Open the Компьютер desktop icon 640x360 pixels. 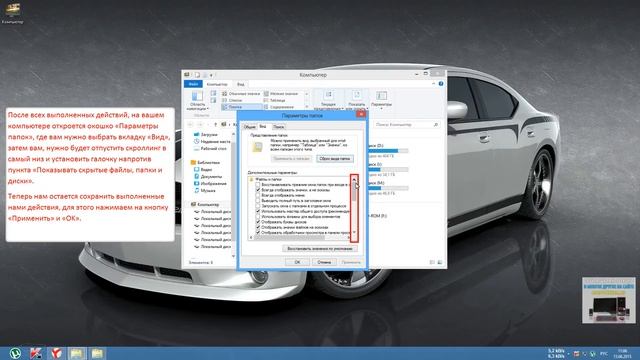pyautogui.click(x=12, y=13)
